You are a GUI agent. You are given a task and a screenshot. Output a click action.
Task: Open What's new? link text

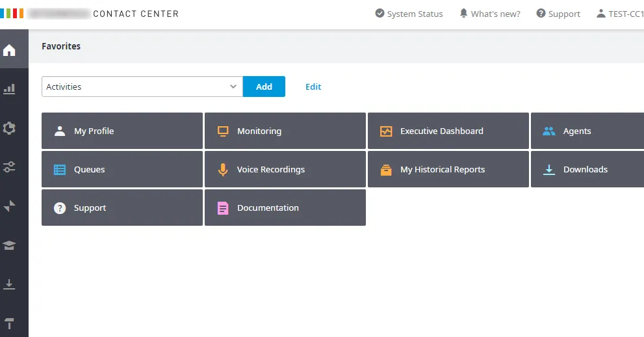point(496,14)
